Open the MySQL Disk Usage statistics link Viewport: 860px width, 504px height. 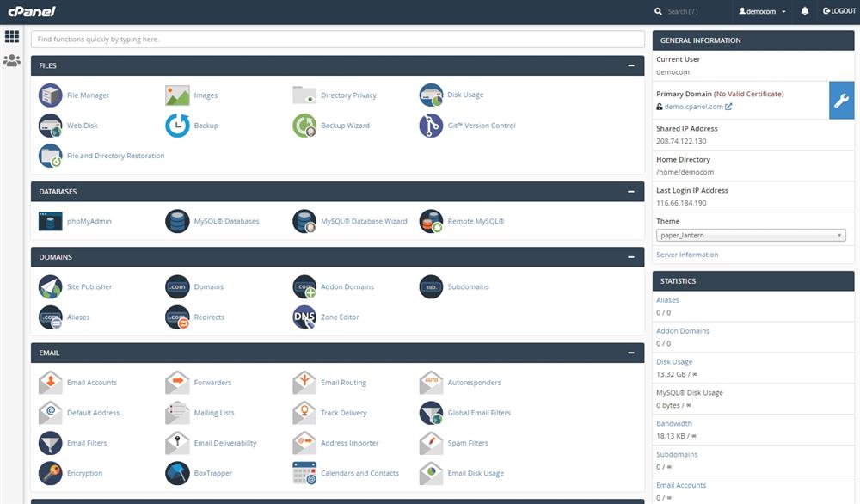(690, 393)
